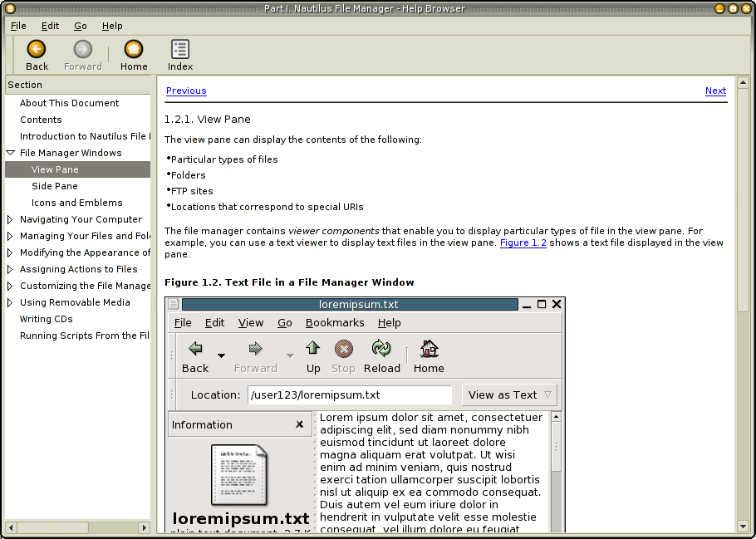Open the View as Text dropdown
The width and height of the screenshot is (756, 539).
[509, 394]
